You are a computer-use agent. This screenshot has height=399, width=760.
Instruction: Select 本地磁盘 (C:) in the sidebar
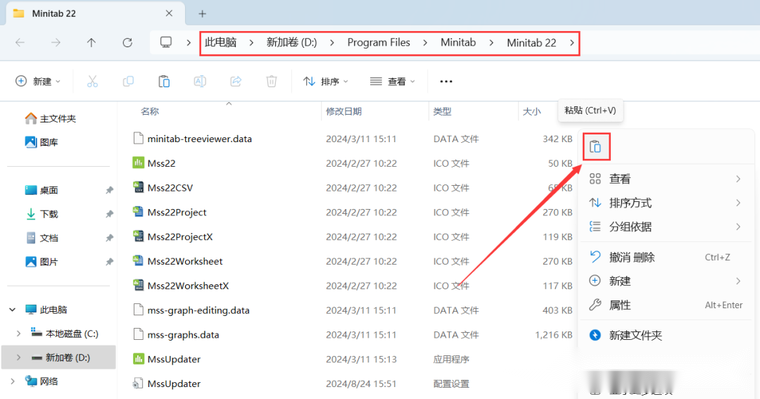pos(65,334)
